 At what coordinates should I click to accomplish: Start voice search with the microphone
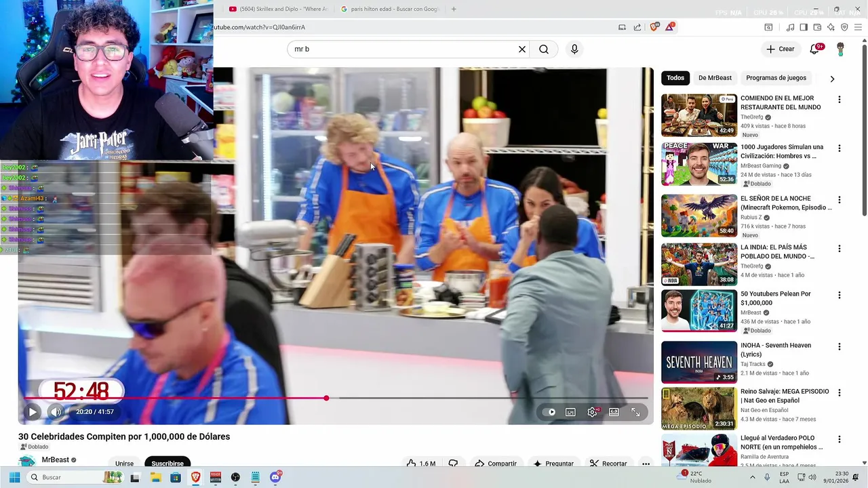pos(574,49)
